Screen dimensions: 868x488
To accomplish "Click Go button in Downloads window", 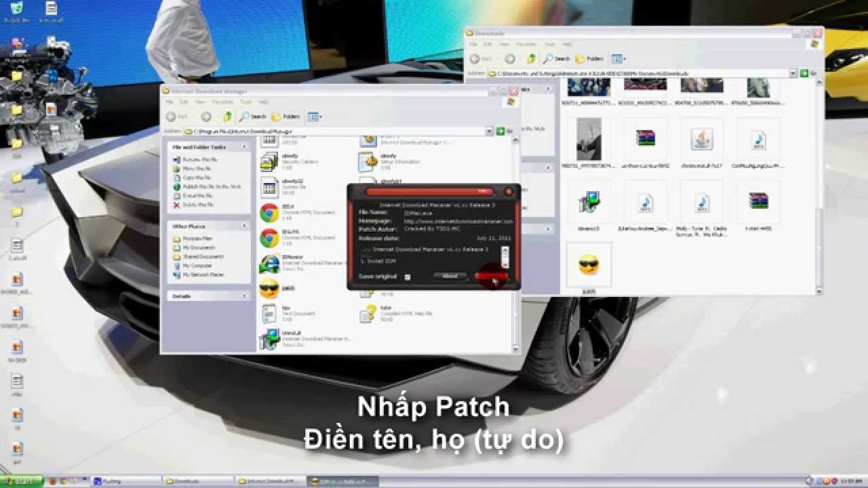I will (808, 73).
